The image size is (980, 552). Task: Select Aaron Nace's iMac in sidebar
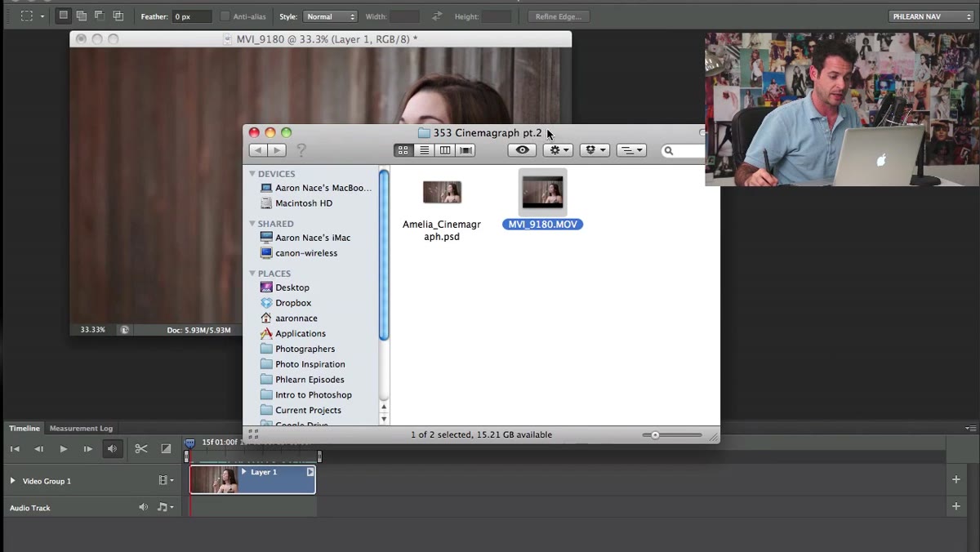click(313, 238)
